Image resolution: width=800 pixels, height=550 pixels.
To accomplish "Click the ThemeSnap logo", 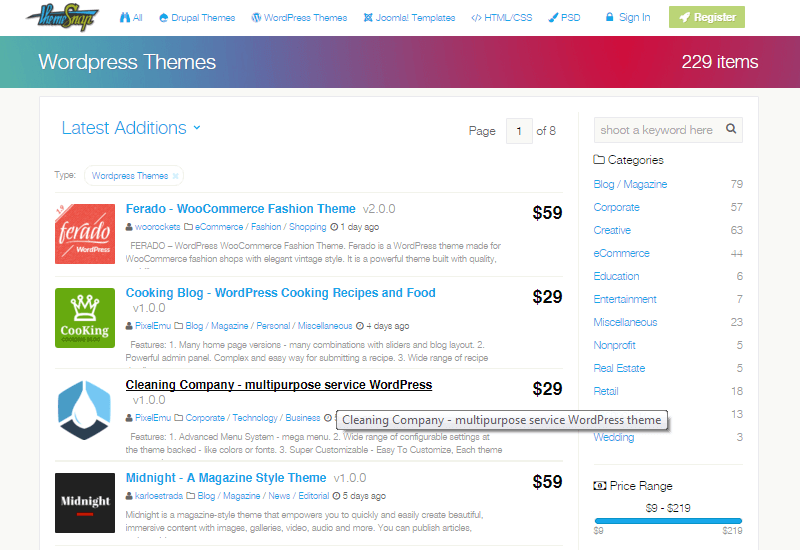I will coord(62,17).
